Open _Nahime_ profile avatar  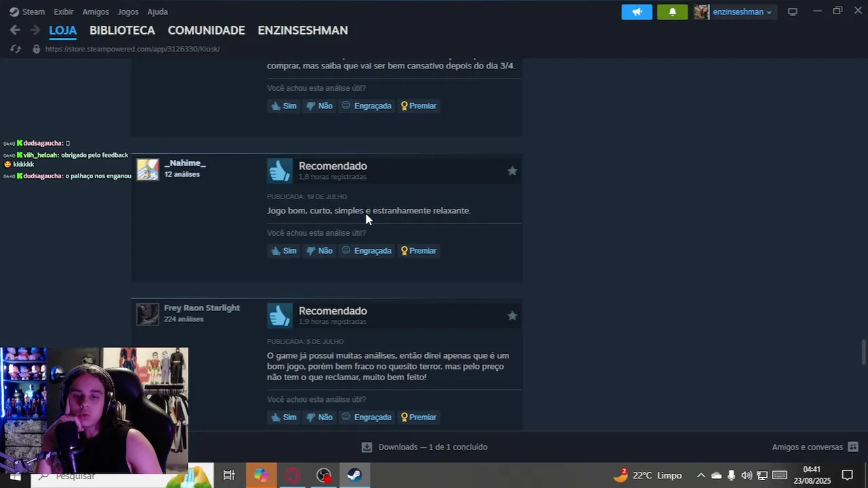click(148, 169)
